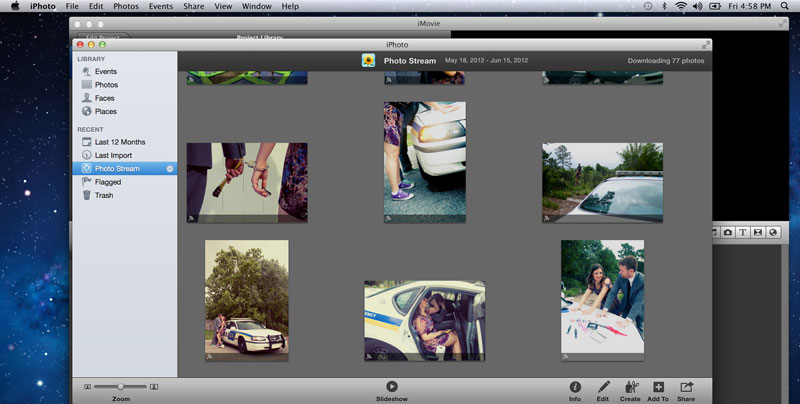
Task: Open the Wi-Fi status menu
Action: [x=681, y=6]
